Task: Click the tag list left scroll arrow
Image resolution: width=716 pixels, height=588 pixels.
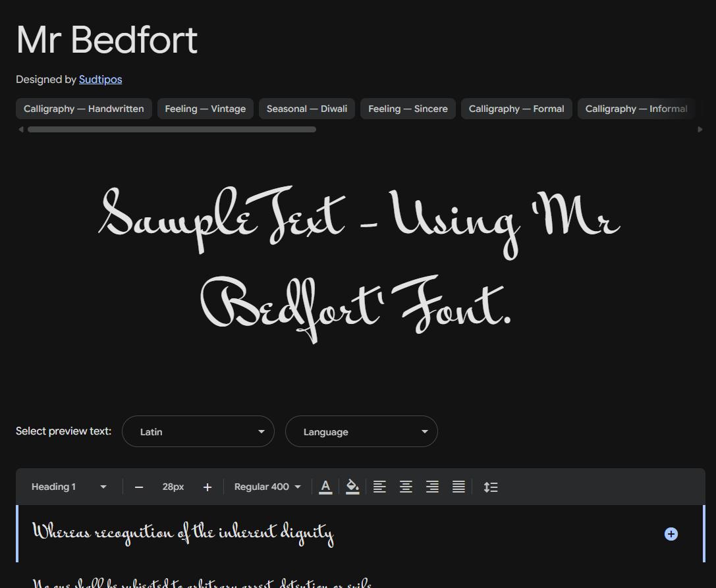Action: click(20, 130)
